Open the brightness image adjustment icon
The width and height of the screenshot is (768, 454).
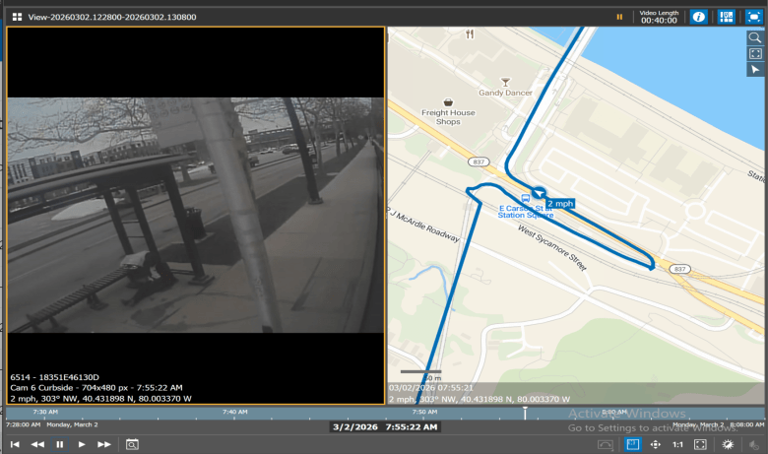728,444
